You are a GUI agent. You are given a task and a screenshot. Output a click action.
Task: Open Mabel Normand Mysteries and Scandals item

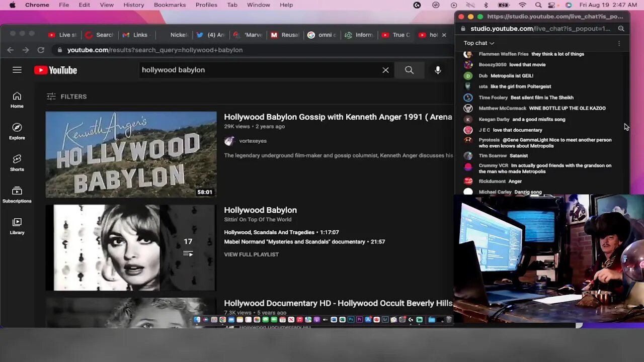click(x=304, y=242)
